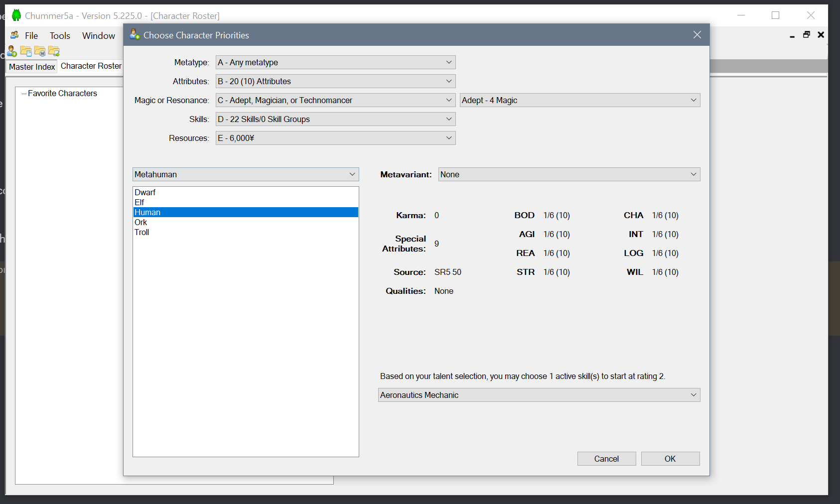Image resolution: width=840 pixels, height=504 pixels.
Task: Open the Skills priority dropdown
Action: point(335,119)
